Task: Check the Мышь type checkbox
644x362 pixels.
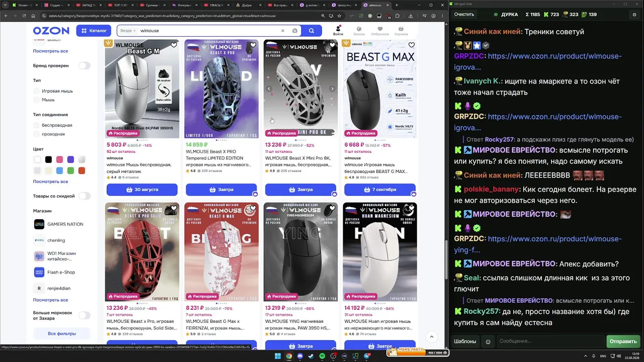Action: pos(36,100)
